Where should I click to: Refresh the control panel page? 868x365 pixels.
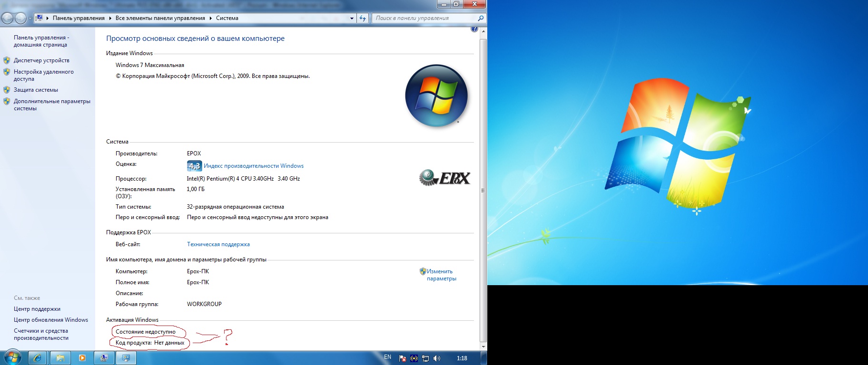(x=363, y=18)
